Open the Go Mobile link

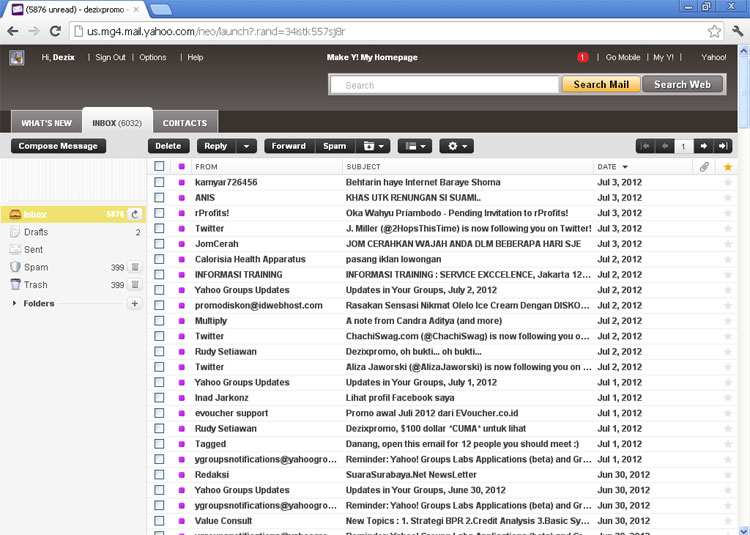pos(623,57)
